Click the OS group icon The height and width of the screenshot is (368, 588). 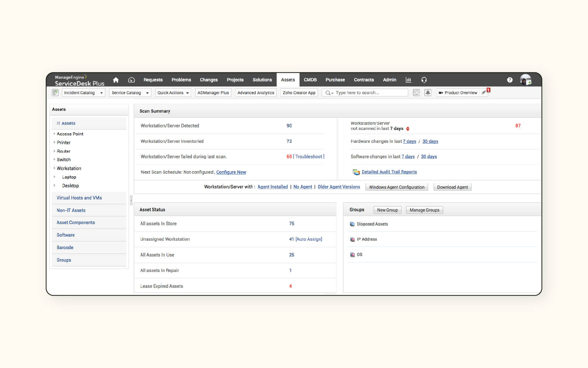click(x=352, y=255)
